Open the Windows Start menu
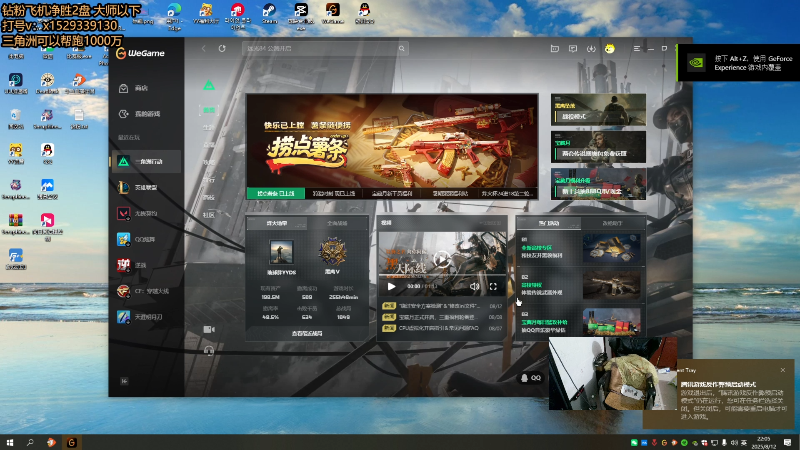The width and height of the screenshot is (800, 450). (x=9, y=442)
